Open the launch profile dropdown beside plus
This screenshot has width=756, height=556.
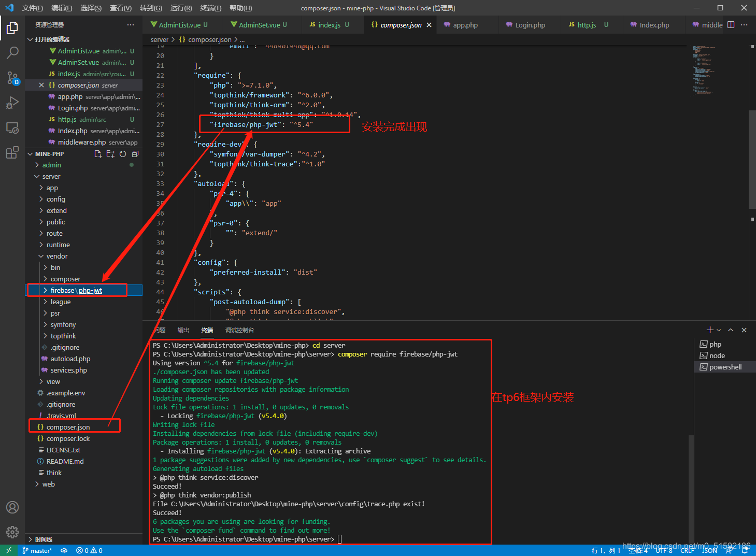coord(719,330)
